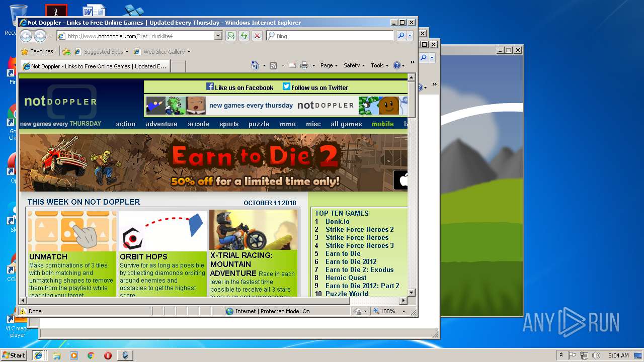Screen dimensions: 644x362
Task: Open Earn to Die 2: Exodus link
Action: click(360, 269)
